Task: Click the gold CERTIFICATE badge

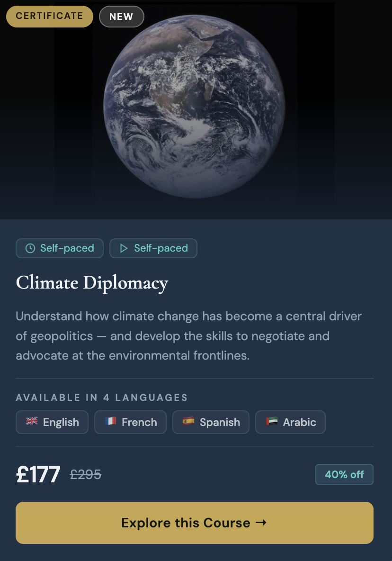Action: click(50, 17)
